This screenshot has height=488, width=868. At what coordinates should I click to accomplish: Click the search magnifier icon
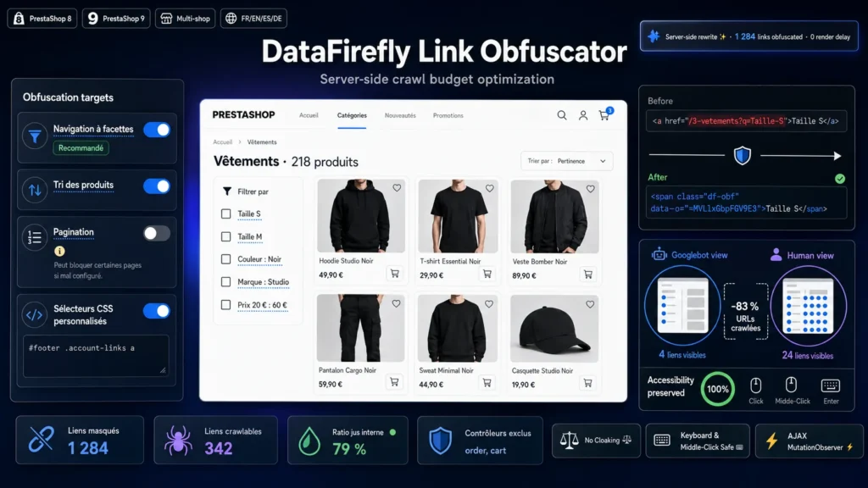tap(561, 115)
